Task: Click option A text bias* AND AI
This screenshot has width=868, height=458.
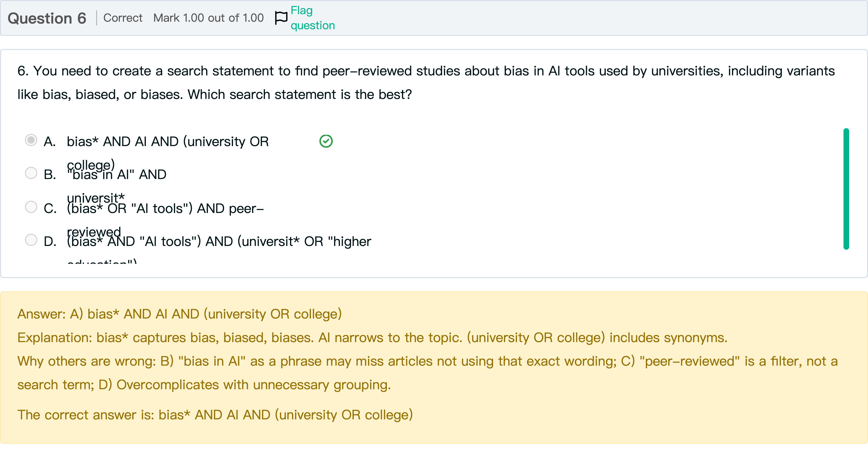Action: click(168, 142)
